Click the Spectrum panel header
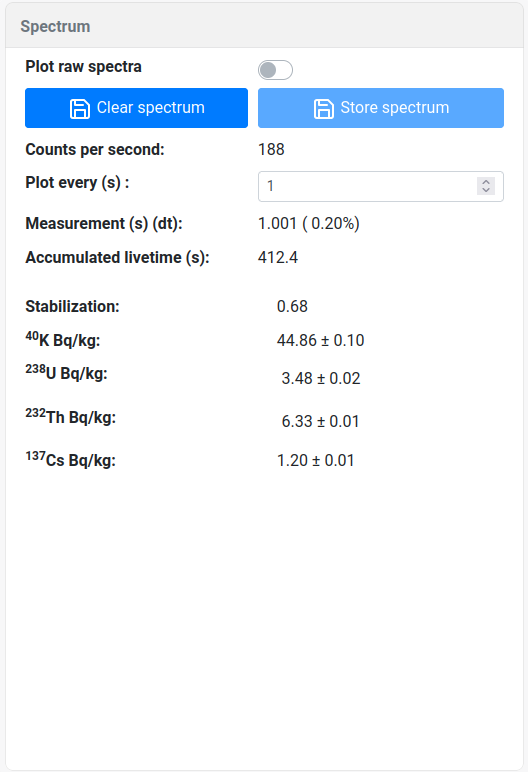528x772 pixels. (264, 26)
